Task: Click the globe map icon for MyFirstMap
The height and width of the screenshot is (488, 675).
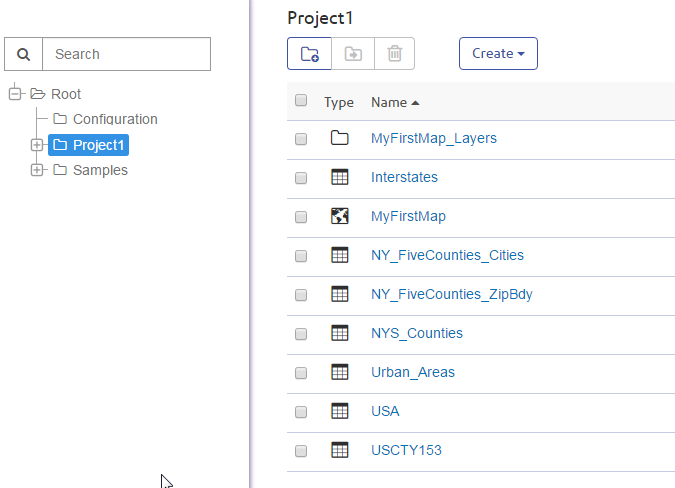Action: coord(340,216)
